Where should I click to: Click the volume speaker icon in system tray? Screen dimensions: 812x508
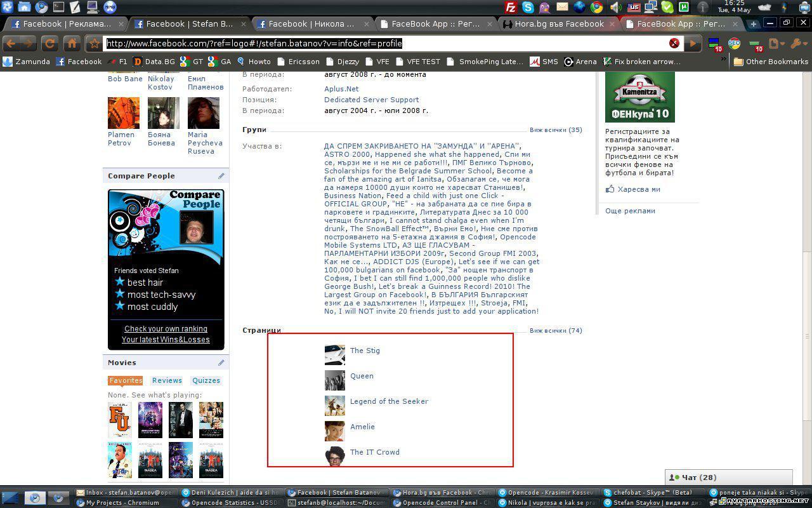(615, 7)
